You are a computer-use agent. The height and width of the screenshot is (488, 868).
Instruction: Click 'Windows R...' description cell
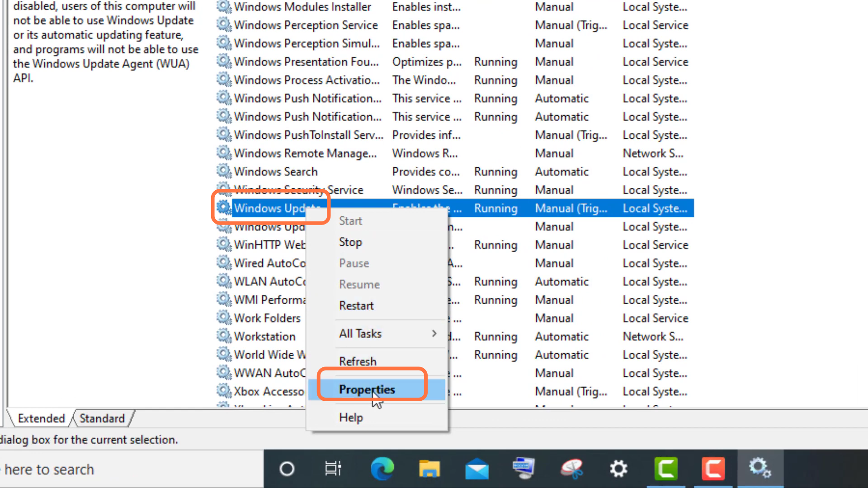tap(425, 154)
